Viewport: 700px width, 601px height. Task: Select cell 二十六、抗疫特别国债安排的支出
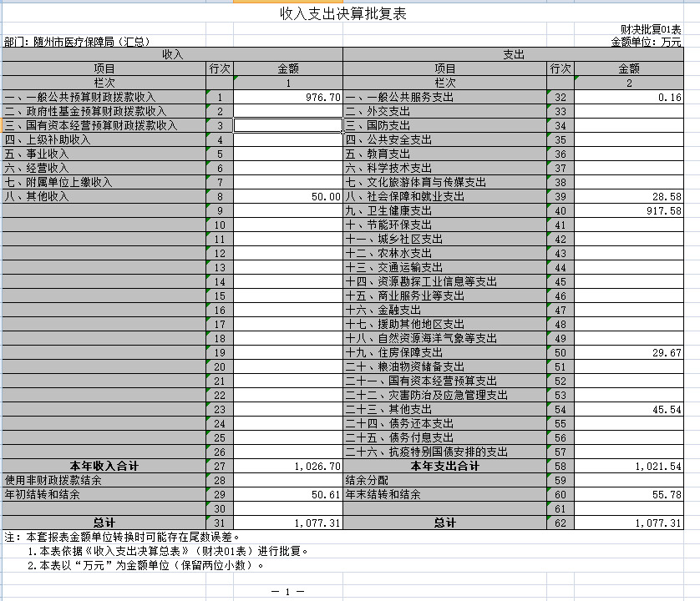coord(444,452)
